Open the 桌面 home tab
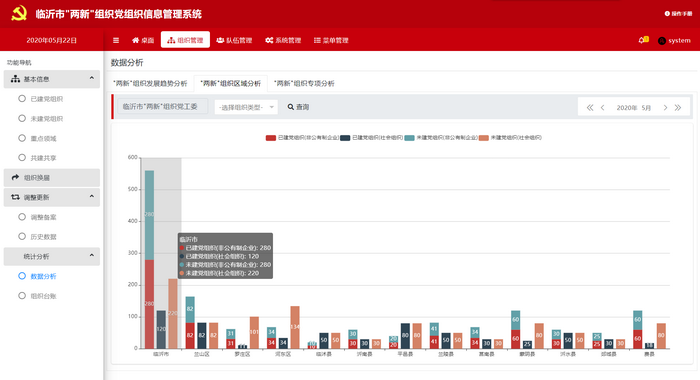Screen dimensions: 700x380 click(143, 40)
